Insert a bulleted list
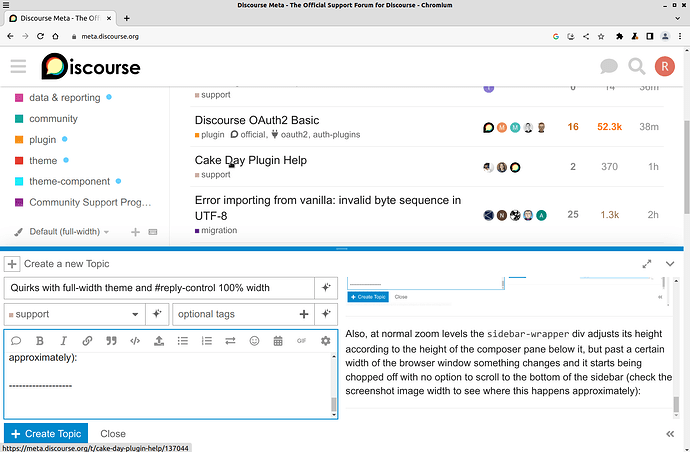This screenshot has width=690, height=452. [183, 341]
